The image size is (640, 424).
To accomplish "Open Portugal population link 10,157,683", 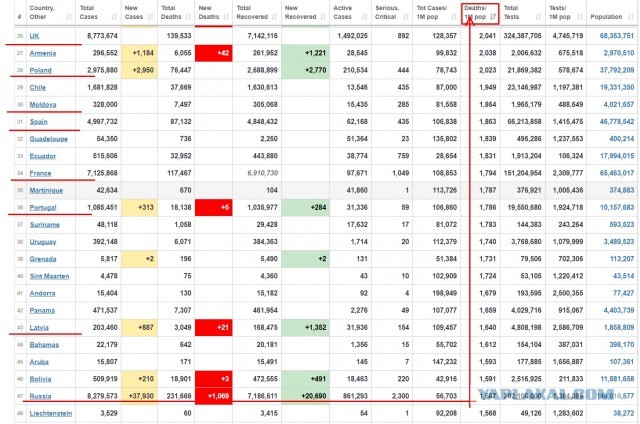I will 617,207.
